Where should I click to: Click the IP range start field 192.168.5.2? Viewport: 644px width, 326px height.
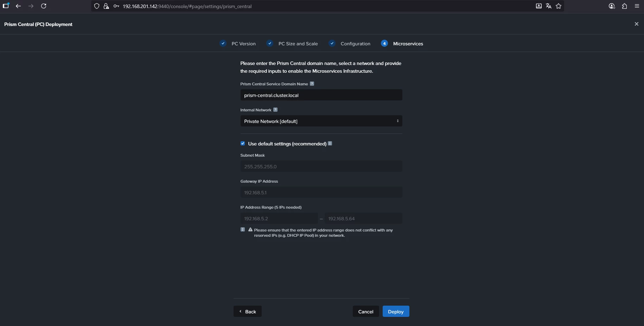coord(279,219)
